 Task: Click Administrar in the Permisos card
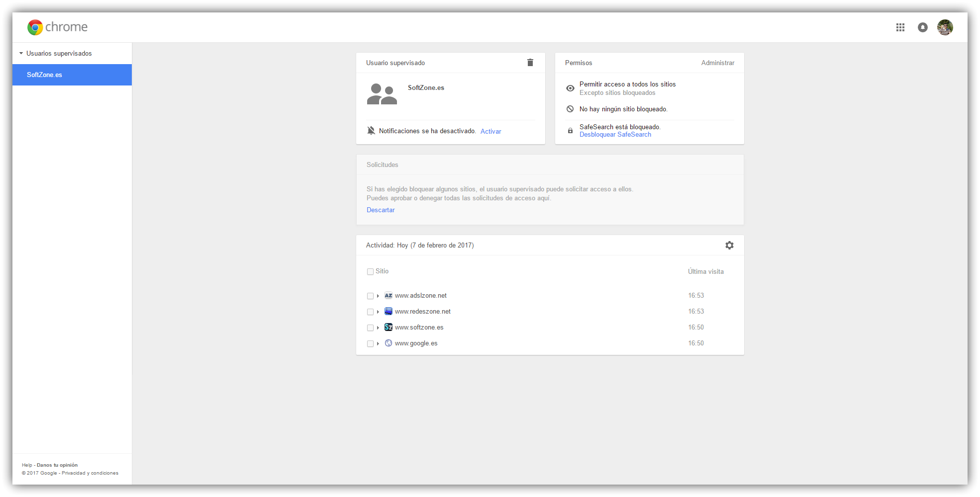(717, 63)
